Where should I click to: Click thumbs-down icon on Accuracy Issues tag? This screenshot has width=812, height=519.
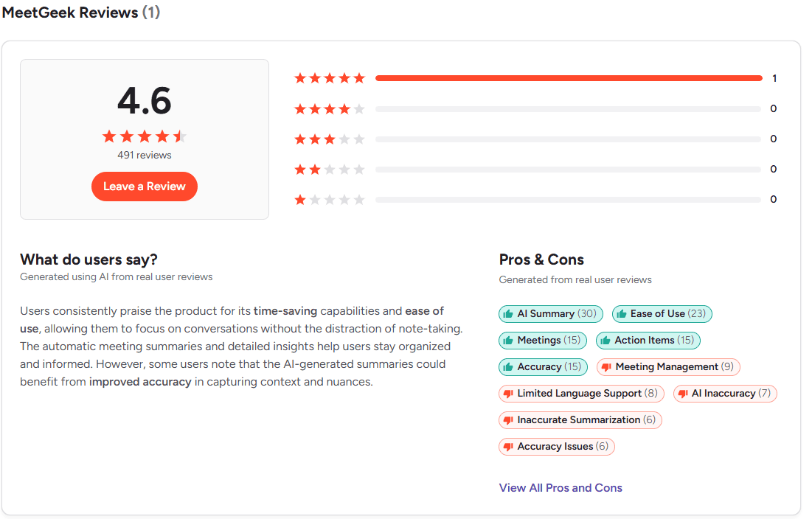[x=508, y=447]
